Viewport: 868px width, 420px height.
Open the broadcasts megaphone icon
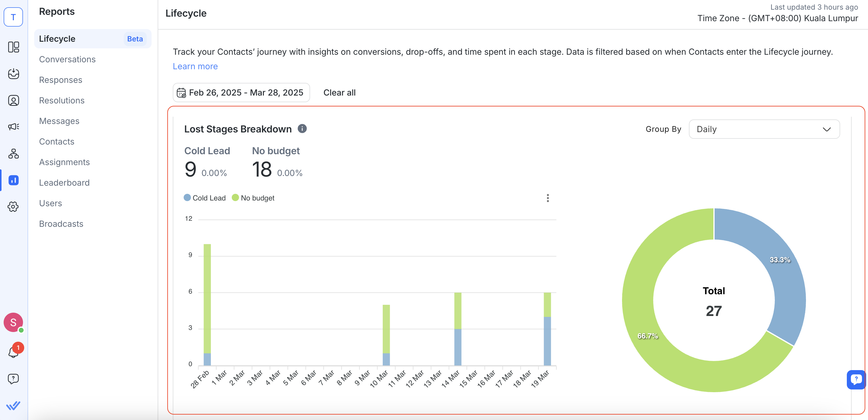click(x=14, y=127)
